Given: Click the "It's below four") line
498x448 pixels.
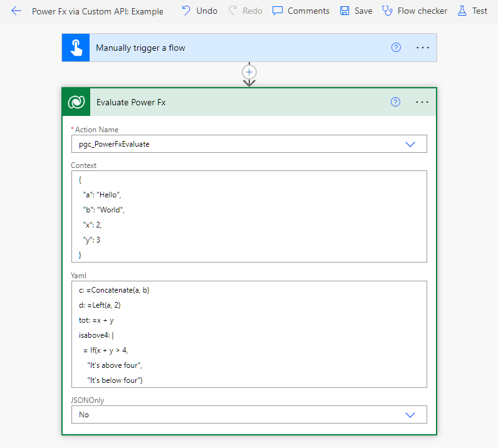Looking at the screenshot, I should click(x=115, y=380).
